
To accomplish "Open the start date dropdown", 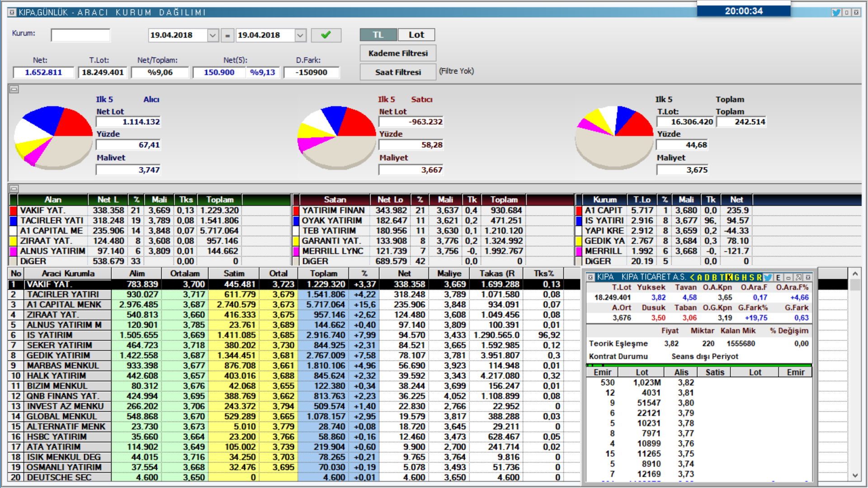I will 213,35.
